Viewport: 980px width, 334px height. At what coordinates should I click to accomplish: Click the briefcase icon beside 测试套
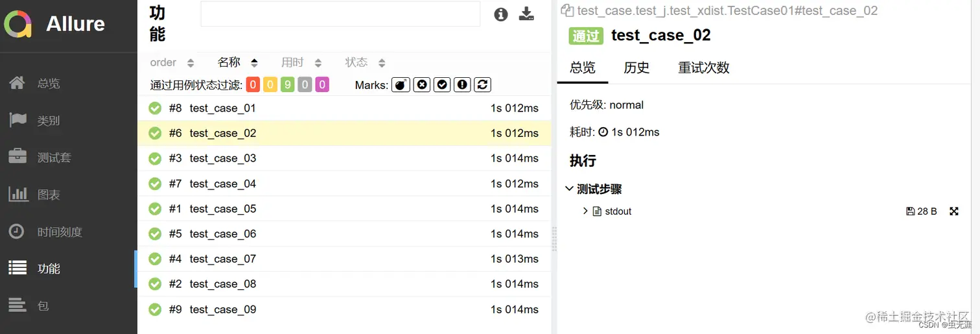point(17,157)
